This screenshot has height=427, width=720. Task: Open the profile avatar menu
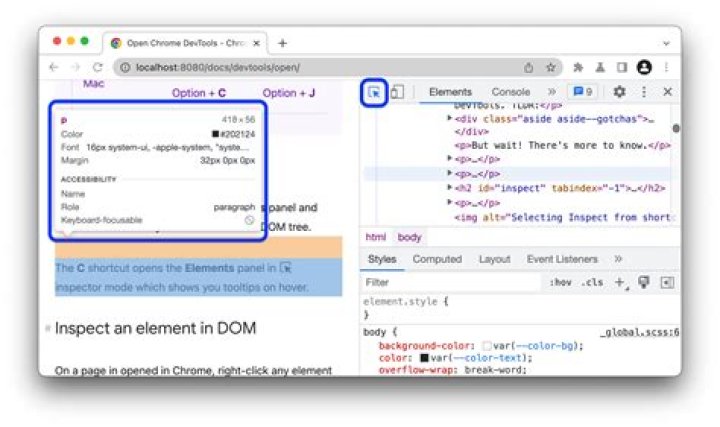pos(644,67)
